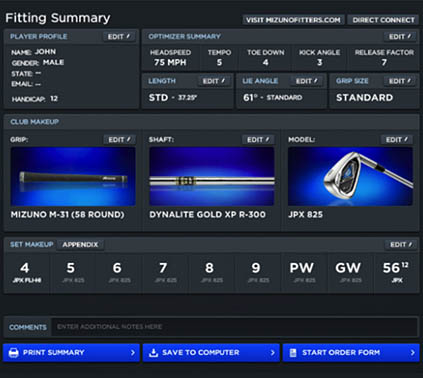Select the 7 iron in set makeup
This screenshot has width=423, height=378.
click(x=165, y=273)
